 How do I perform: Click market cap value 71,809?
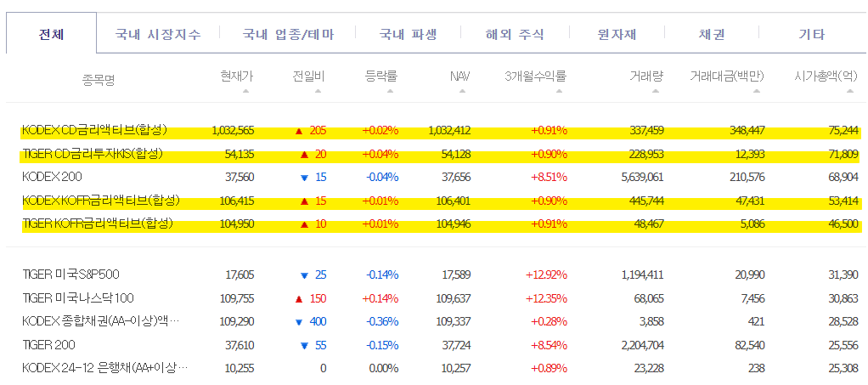point(843,154)
